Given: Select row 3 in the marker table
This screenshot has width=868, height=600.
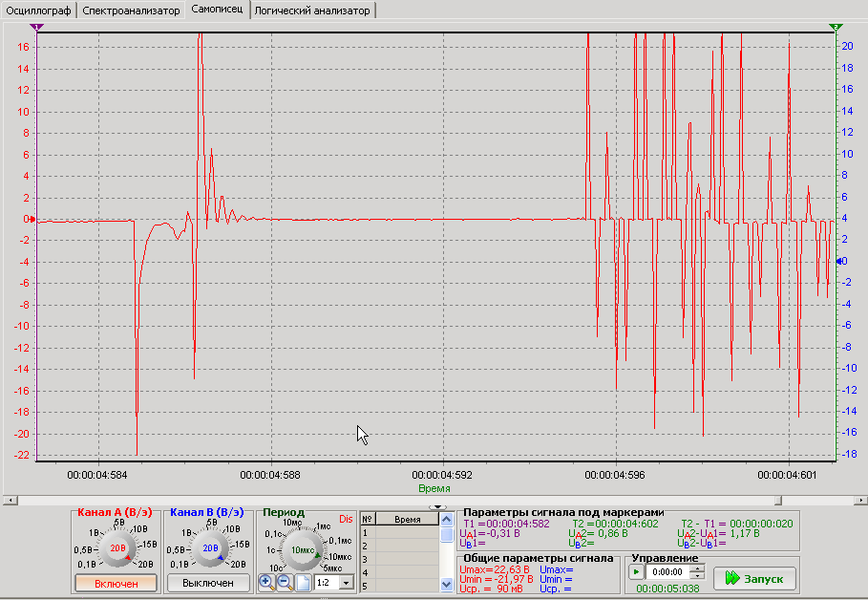Looking at the screenshot, I should pos(400,560).
